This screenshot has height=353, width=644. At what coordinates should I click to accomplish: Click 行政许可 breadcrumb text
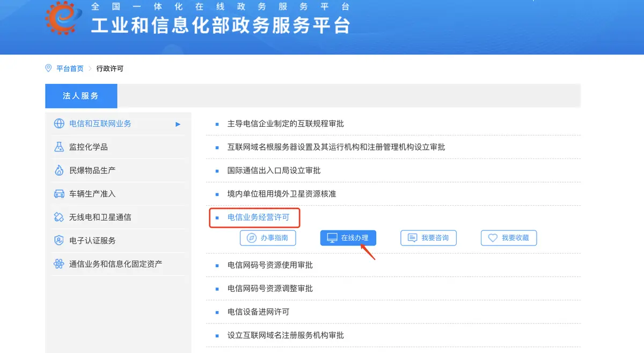(110, 69)
